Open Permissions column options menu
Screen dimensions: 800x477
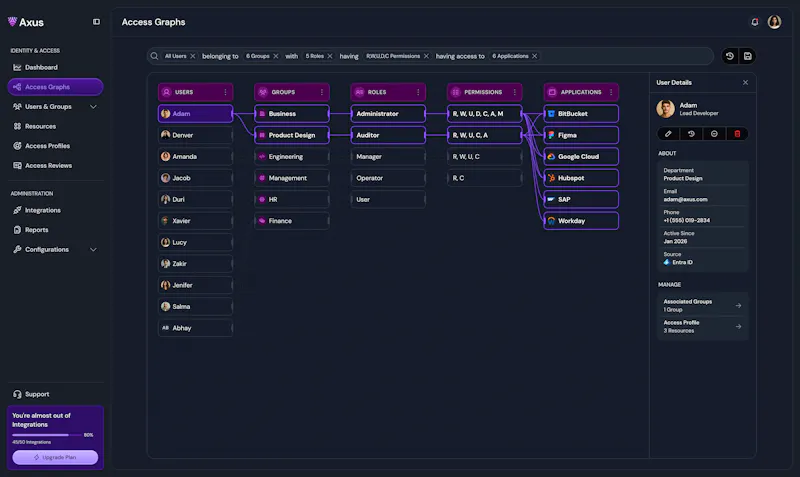(x=515, y=92)
